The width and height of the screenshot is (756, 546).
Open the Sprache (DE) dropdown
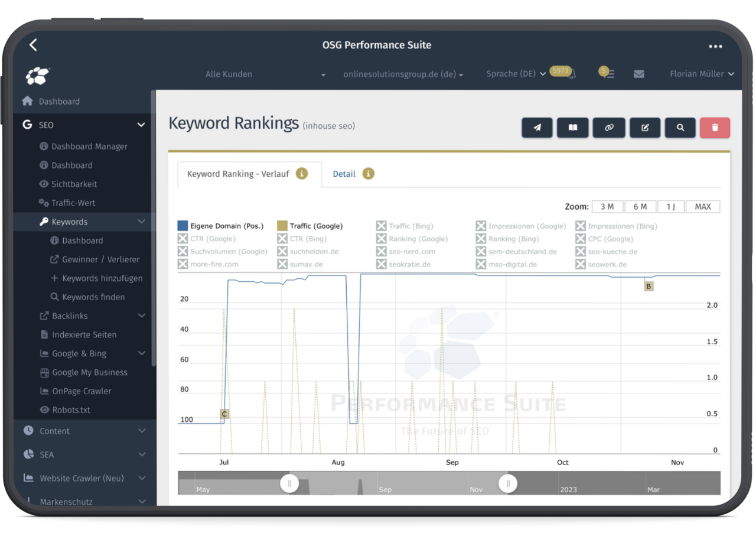pos(516,74)
